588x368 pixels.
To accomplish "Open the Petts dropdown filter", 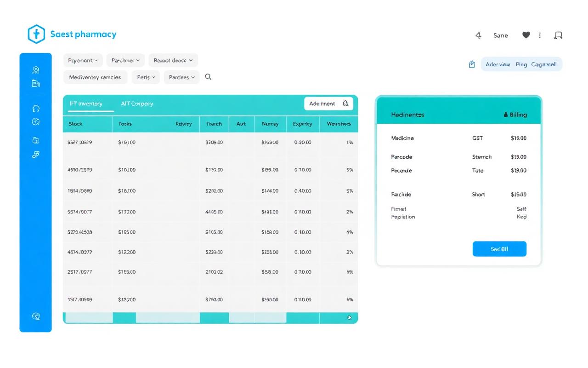I will pos(146,77).
